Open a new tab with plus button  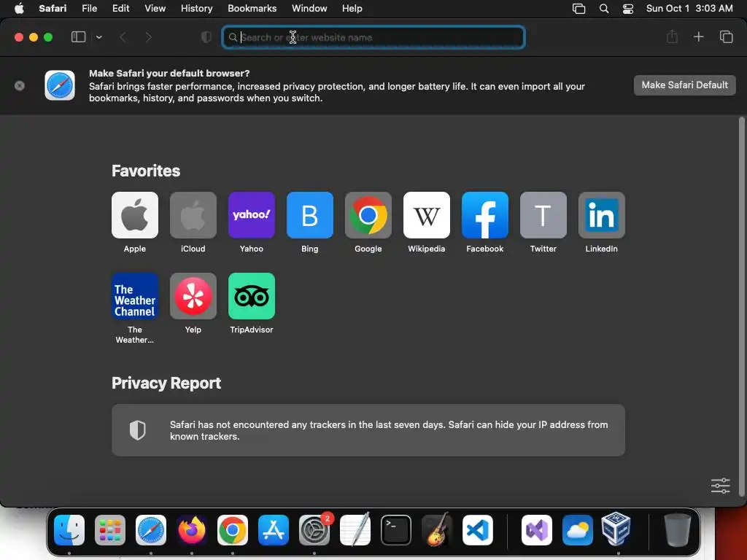698,36
